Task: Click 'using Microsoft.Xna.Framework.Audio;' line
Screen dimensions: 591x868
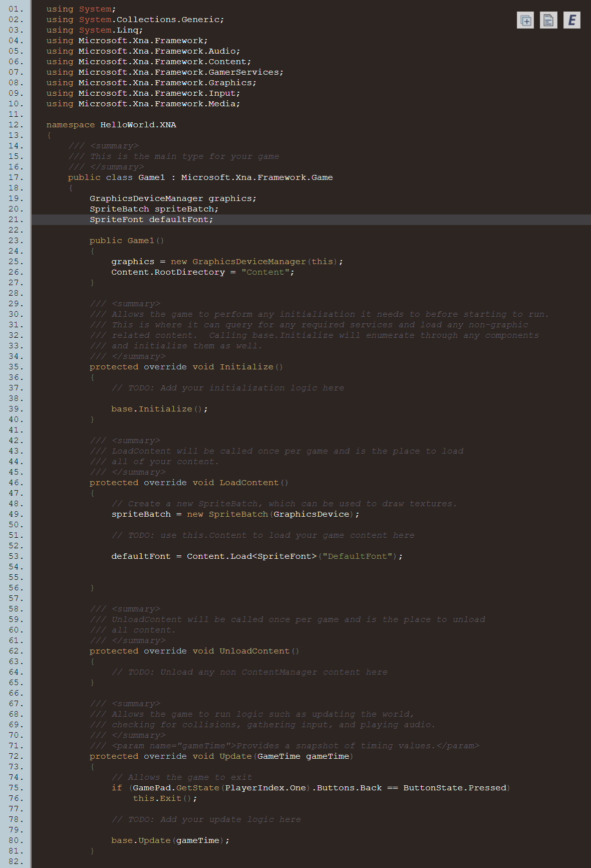Action: (143, 51)
